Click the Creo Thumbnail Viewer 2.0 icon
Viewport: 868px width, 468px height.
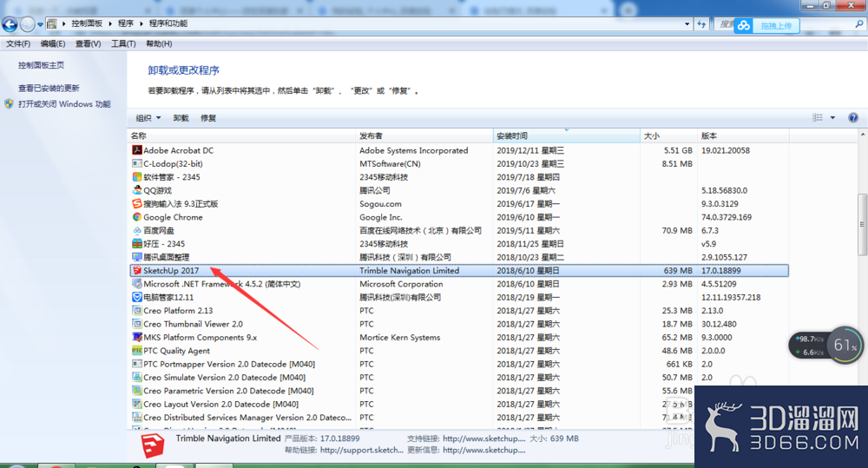[x=137, y=324]
